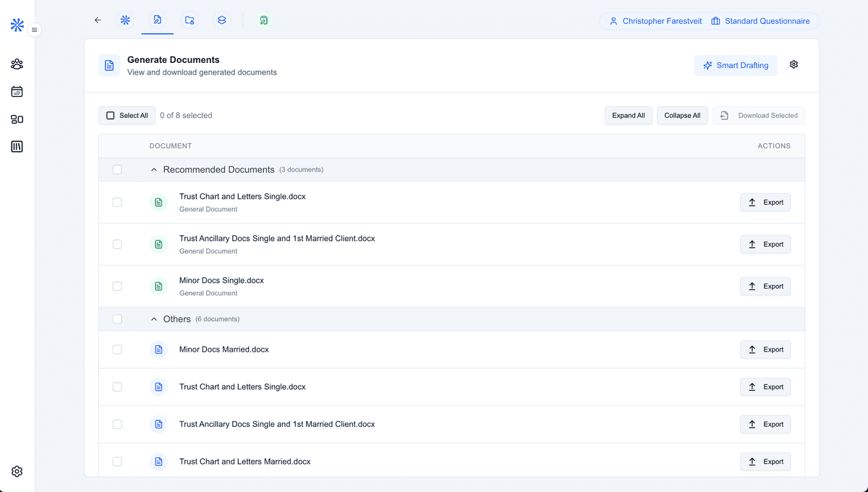This screenshot has height=492, width=868.
Task: Click the Smart Drafting button
Action: (736, 65)
